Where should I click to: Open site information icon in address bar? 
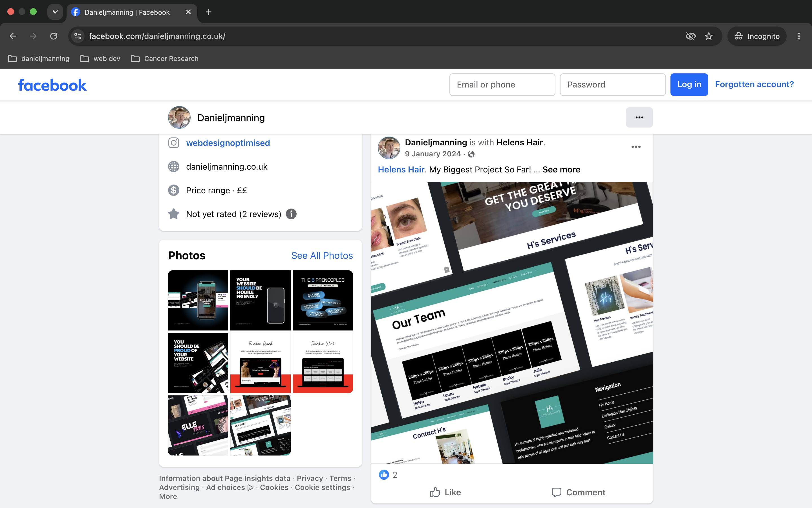[78, 36]
